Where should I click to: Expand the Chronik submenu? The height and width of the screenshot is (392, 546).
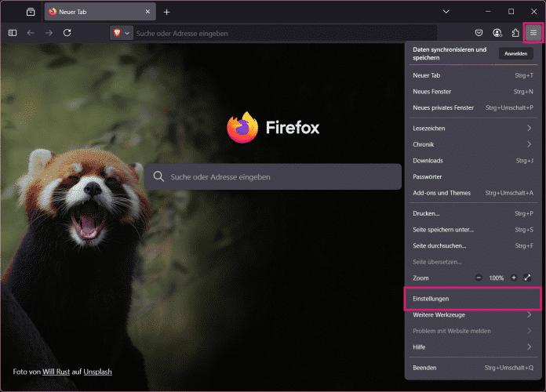(471, 144)
